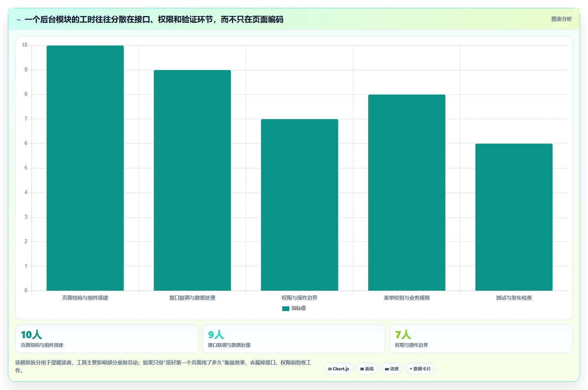Click y-axis tick label 0
Image resolution: width=588 pixels, height=390 pixels.
(x=26, y=291)
